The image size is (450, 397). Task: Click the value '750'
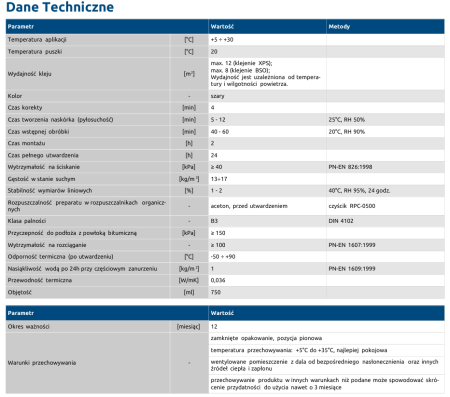215,292
